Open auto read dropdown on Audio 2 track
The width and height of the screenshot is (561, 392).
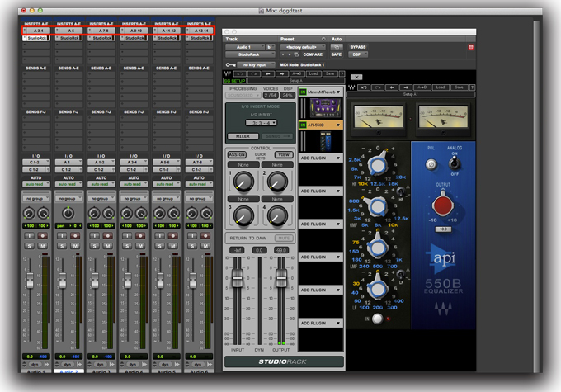tap(68, 184)
